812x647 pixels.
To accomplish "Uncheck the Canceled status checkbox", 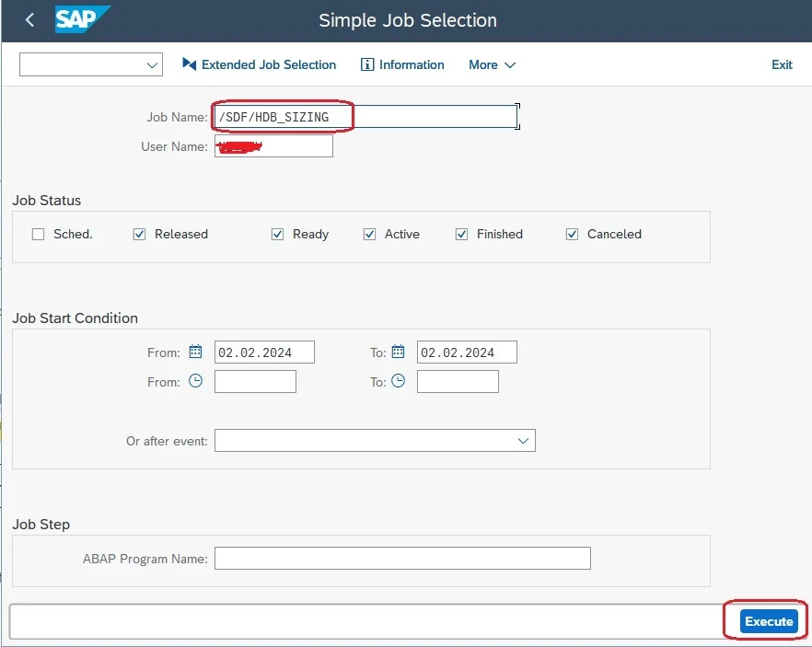I will 572,234.
